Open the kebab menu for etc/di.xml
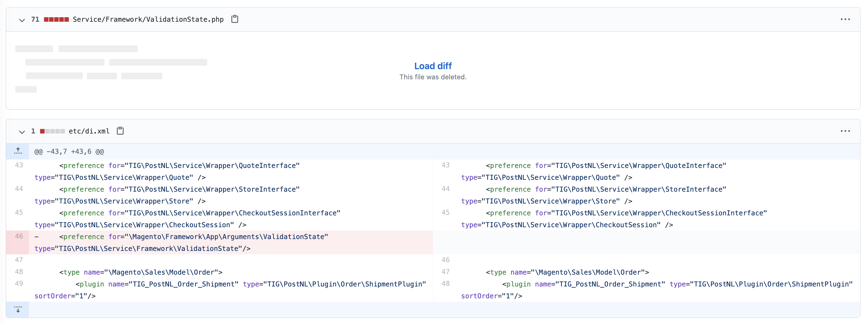Viewport: 868px width, 324px height. click(x=846, y=131)
